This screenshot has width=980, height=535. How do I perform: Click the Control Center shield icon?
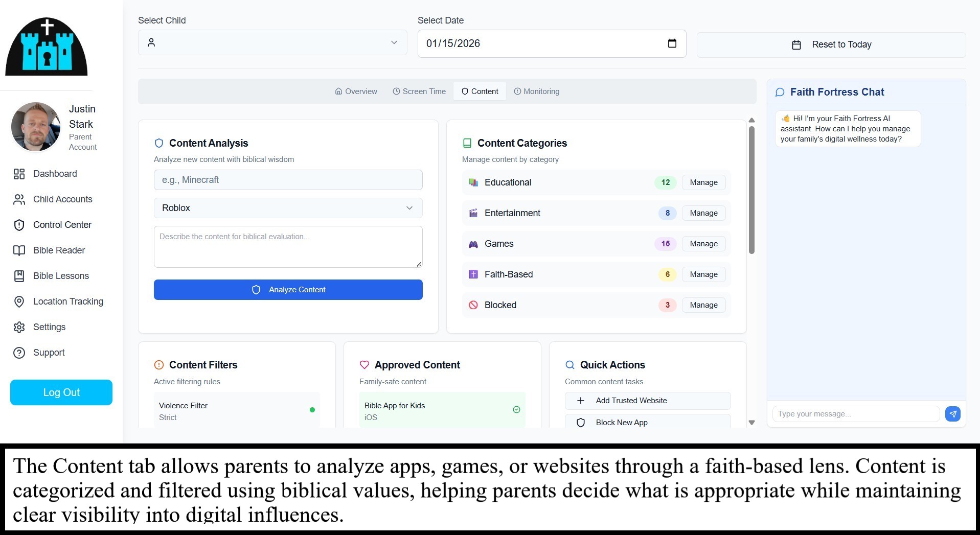[x=19, y=225]
